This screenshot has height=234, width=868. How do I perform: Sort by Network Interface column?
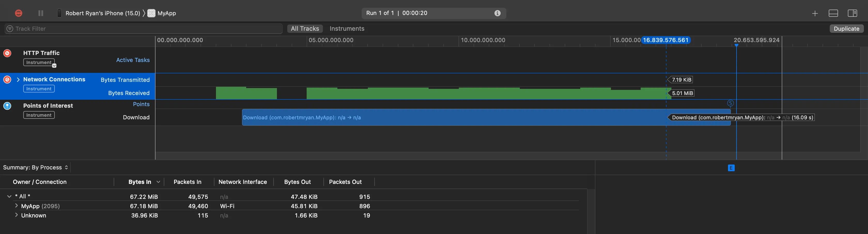243,182
